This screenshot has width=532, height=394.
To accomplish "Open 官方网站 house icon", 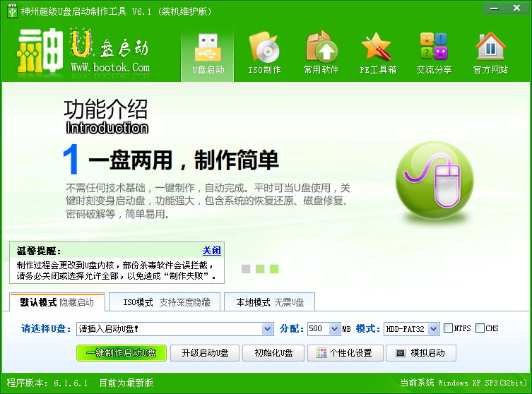I will coord(490,46).
